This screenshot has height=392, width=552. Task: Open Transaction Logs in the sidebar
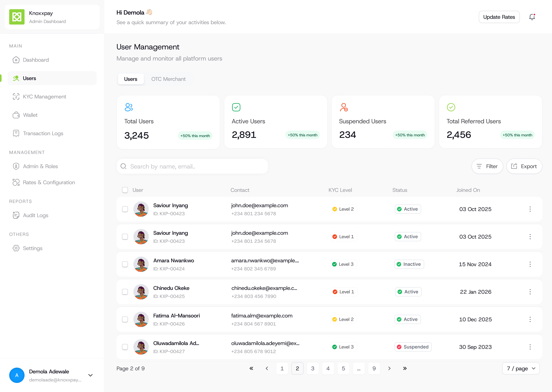coord(52,133)
